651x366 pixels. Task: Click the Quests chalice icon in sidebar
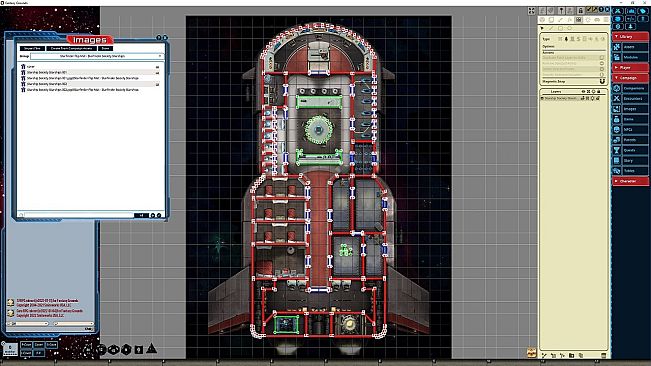pos(617,150)
